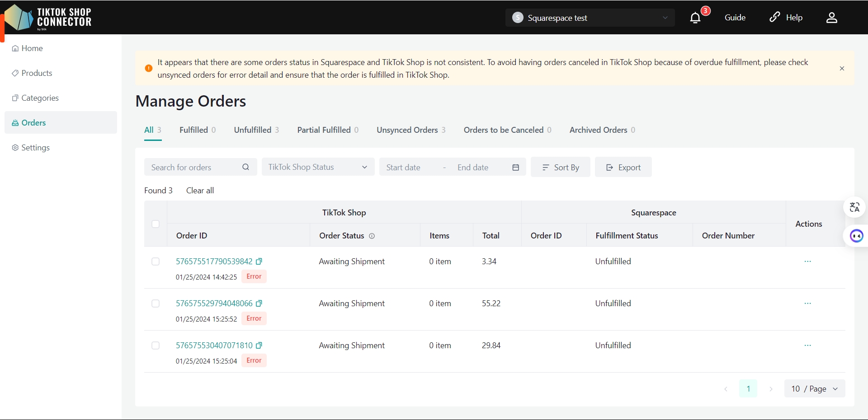This screenshot has width=868, height=420.
Task: Switch to the Unsynced Orders tab
Action: 411,130
